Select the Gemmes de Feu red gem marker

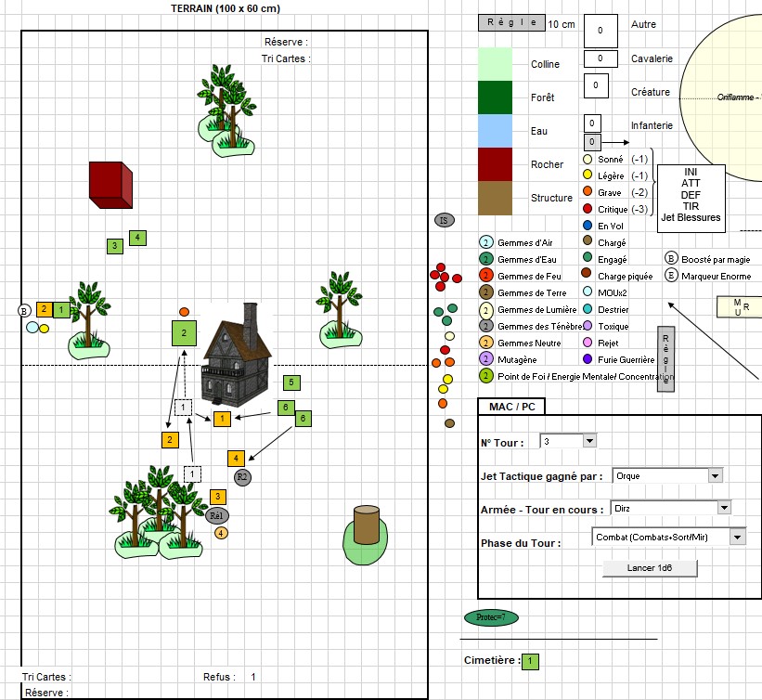tap(485, 276)
